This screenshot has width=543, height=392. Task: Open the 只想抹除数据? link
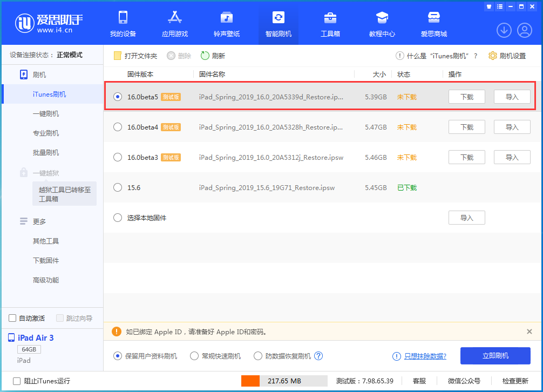coord(425,356)
